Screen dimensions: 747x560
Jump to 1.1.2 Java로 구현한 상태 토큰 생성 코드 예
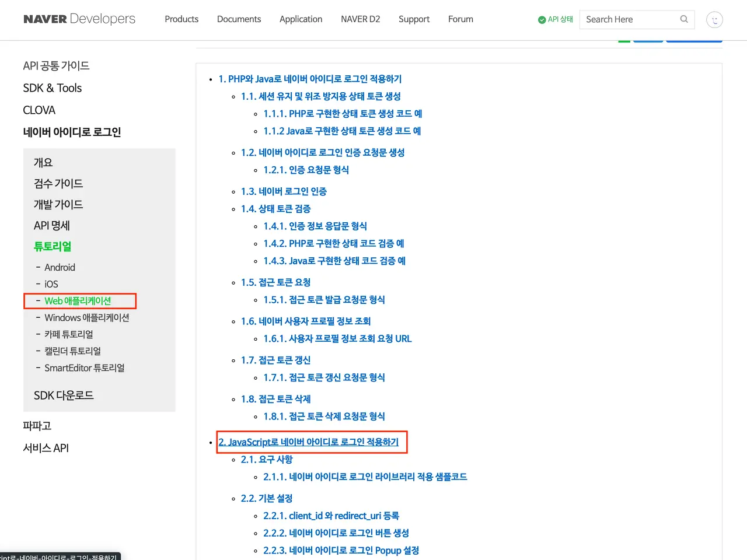click(x=342, y=131)
